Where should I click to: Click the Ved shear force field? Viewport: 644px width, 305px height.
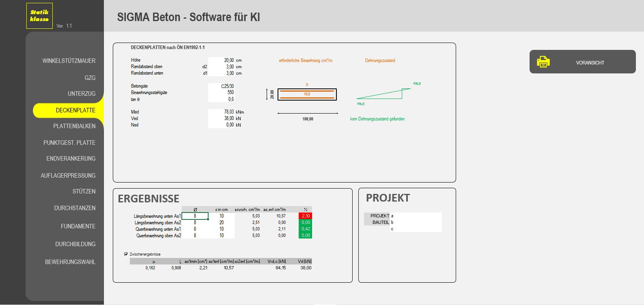pyautogui.click(x=221, y=118)
